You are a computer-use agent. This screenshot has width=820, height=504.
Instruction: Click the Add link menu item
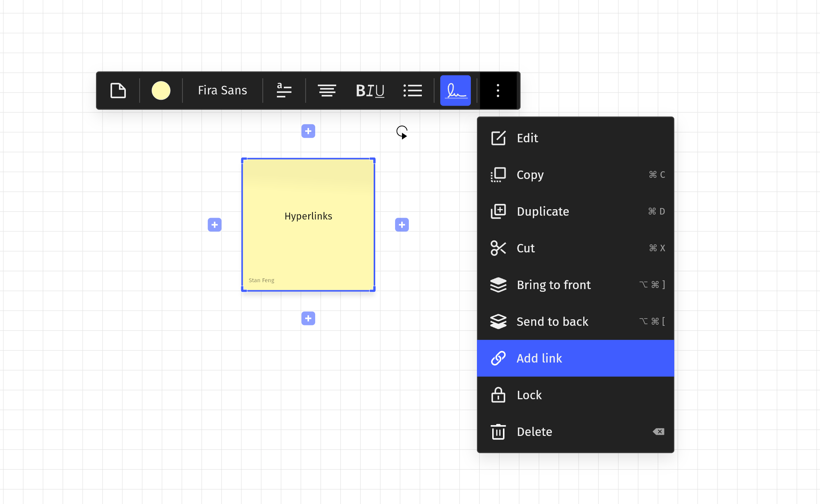pyautogui.click(x=576, y=358)
